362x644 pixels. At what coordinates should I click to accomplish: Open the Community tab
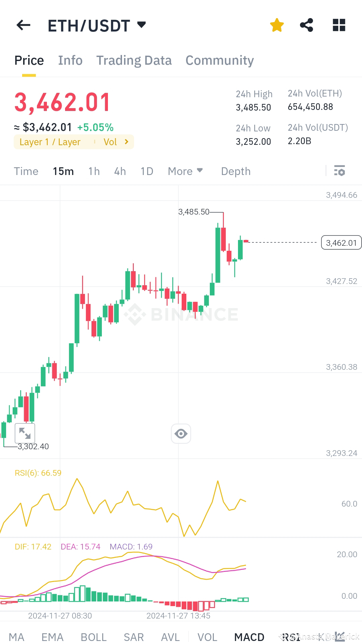click(219, 60)
